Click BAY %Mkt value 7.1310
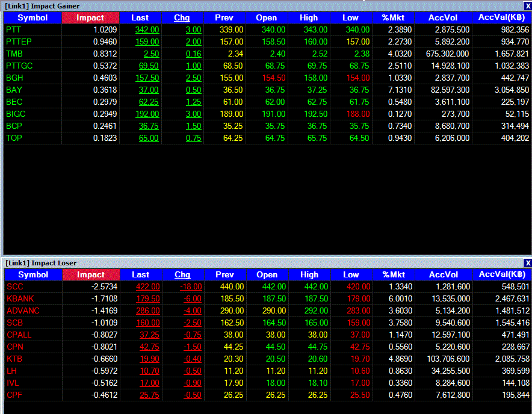 [x=400, y=90]
